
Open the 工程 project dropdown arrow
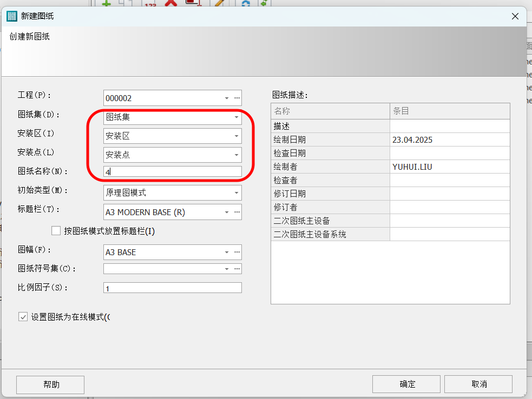227,98
